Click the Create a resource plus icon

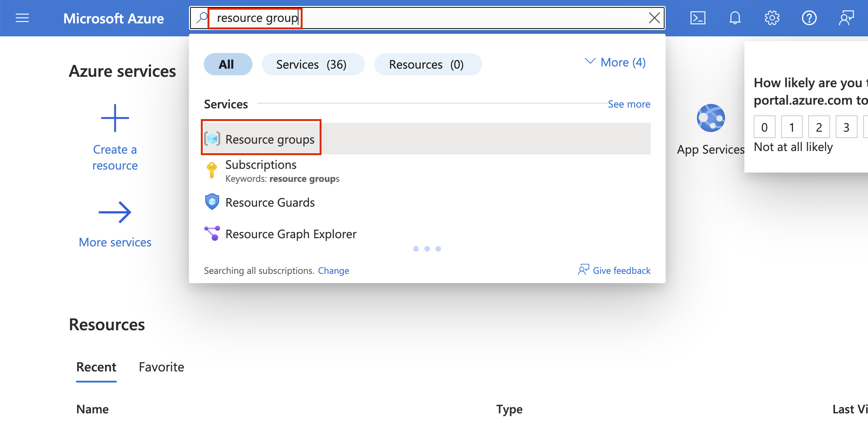pos(115,118)
